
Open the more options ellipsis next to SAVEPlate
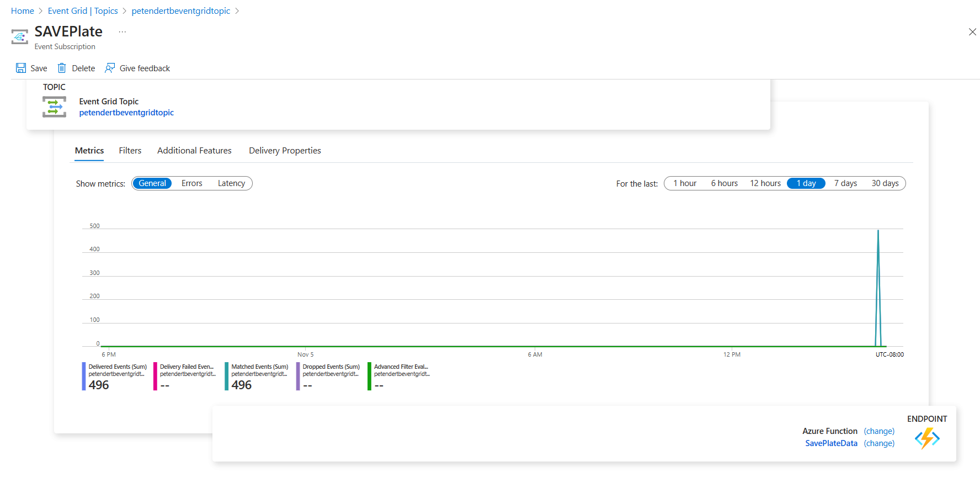coord(122,32)
